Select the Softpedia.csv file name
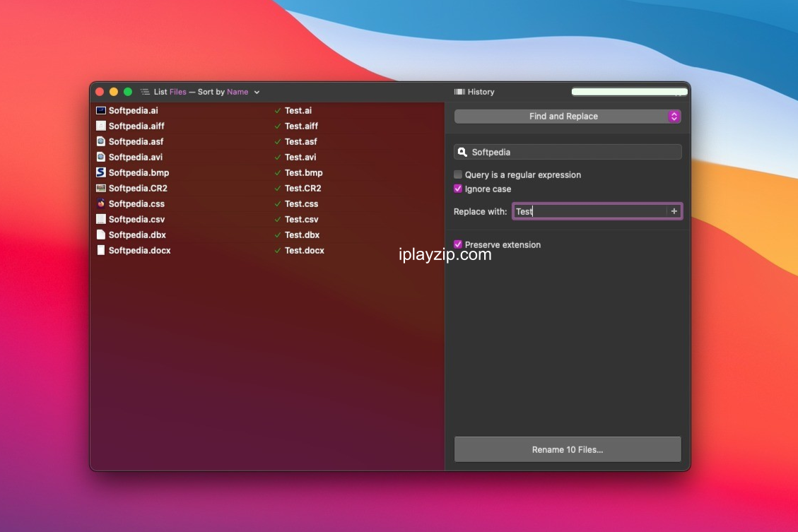Viewport: 798px width, 532px height. [x=136, y=219]
